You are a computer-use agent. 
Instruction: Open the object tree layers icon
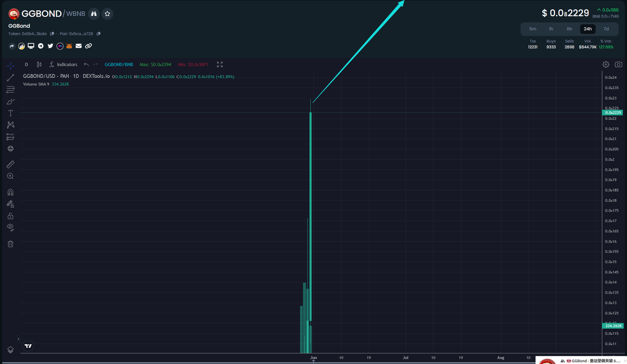10,350
